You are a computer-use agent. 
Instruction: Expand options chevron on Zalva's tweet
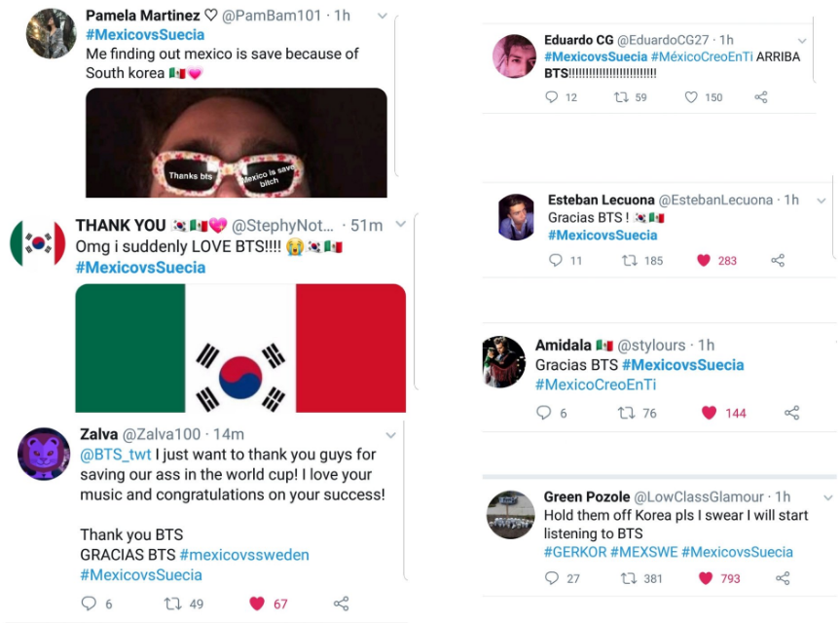(x=391, y=435)
